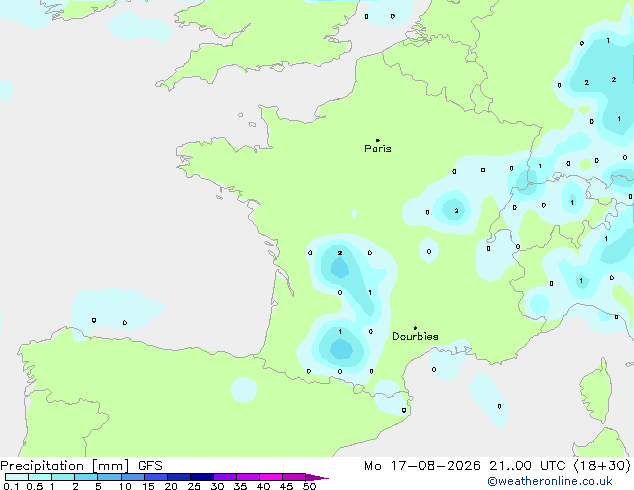Pick the legend swatch between 45 and 50
The image size is (634, 490).
pos(294,477)
